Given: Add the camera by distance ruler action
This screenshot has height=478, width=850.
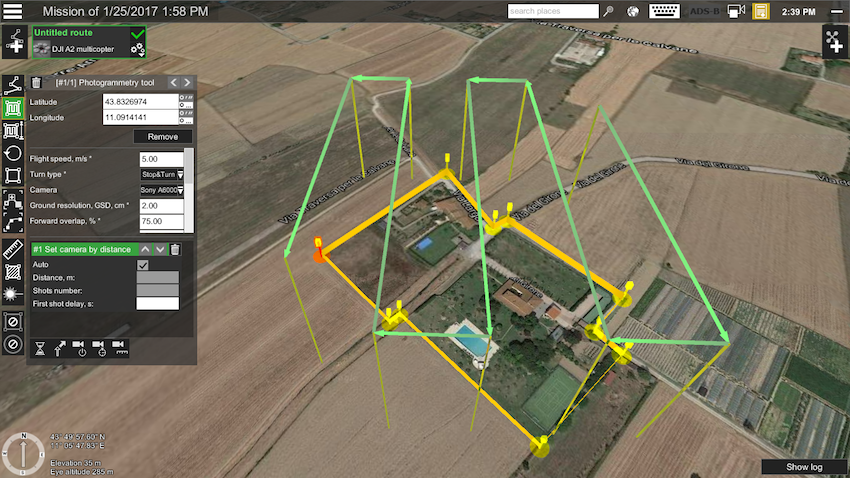Looking at the screenshot, I should coord(119,348).
